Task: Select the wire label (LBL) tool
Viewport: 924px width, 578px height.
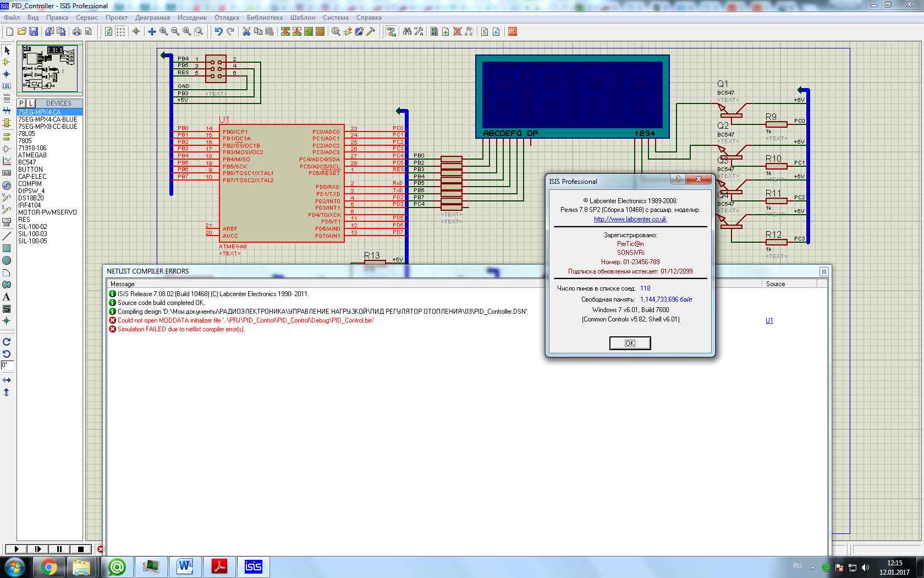Action: (7, 86)
